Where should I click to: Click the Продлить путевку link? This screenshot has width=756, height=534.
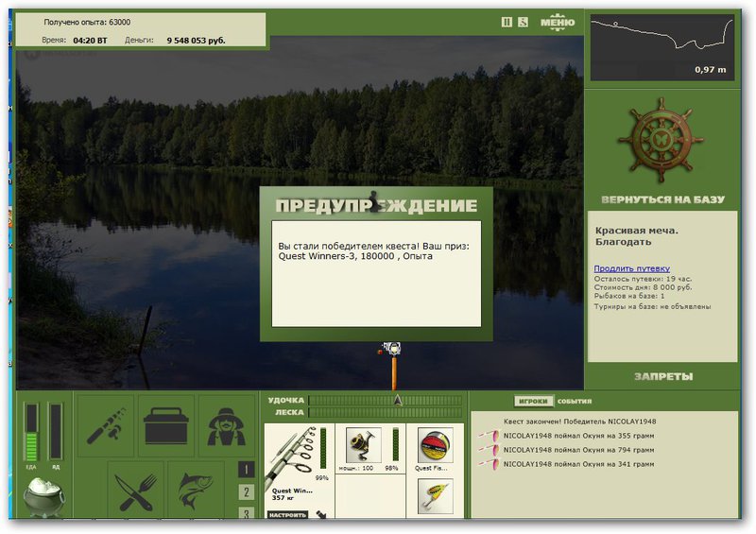point(631,268)
